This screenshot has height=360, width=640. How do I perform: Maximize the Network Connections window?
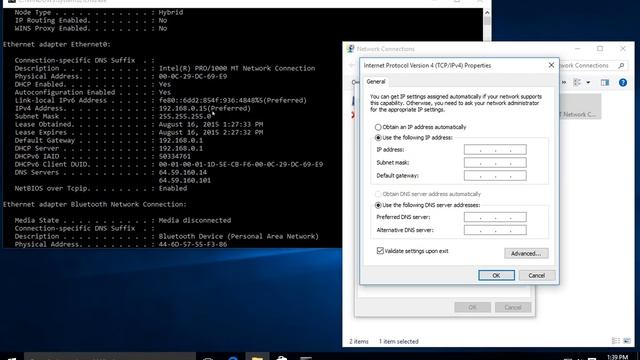600,49
